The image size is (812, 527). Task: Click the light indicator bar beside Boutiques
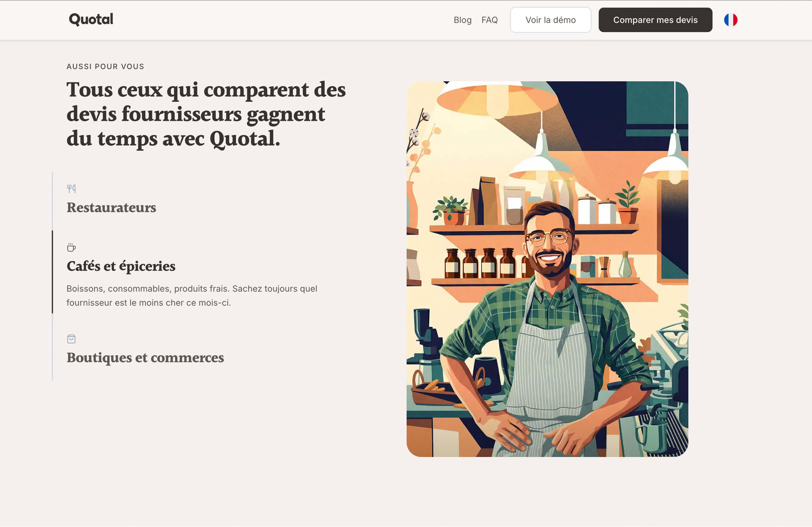click(52, 347)
